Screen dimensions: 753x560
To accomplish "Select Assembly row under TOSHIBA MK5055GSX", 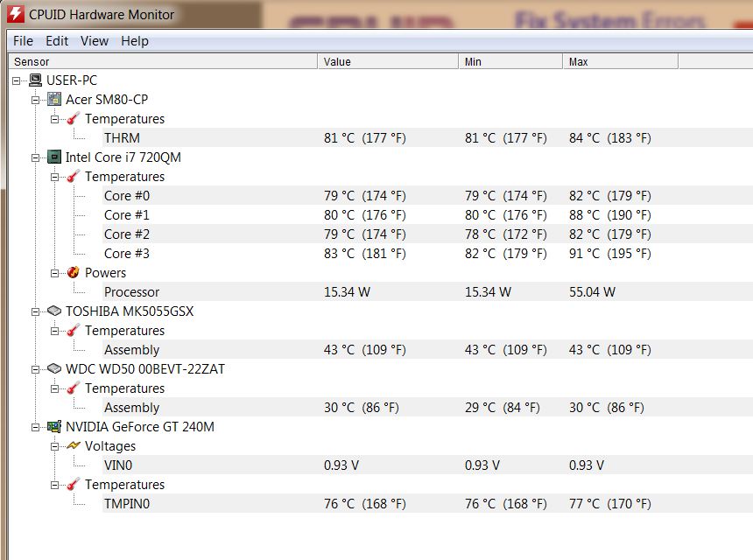I will click(427, 350).
